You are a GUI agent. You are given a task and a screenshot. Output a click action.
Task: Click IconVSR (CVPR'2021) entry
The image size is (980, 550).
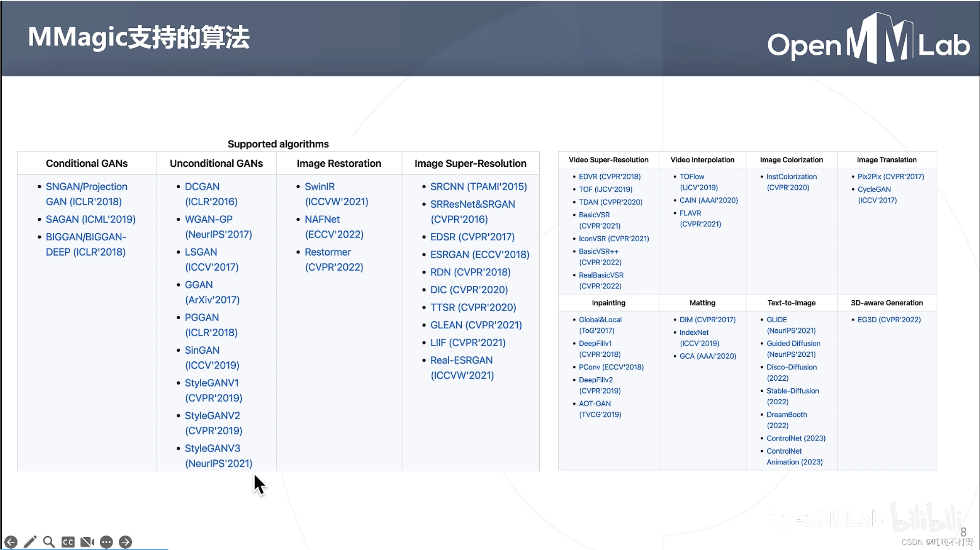tap(614, 239)
